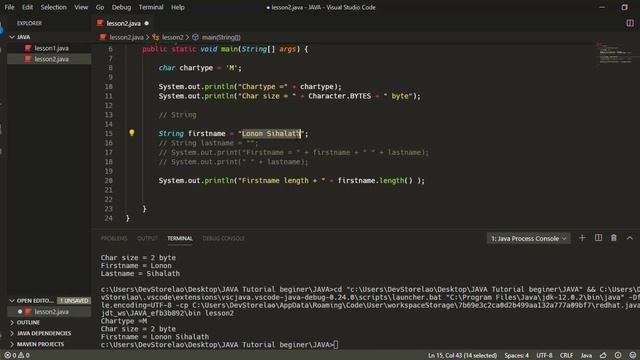Select the lesson2.java editor tab
640x360 pixels.
[123, 23]
